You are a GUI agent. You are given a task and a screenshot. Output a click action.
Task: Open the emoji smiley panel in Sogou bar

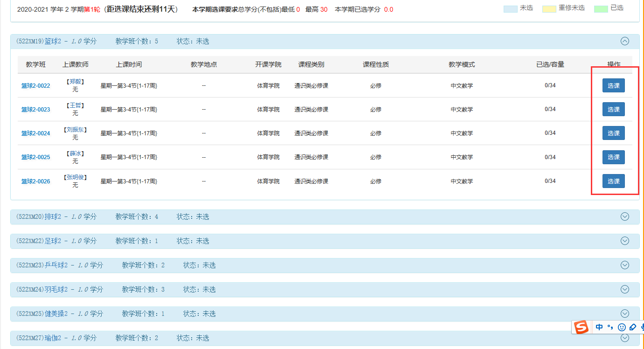622,327
